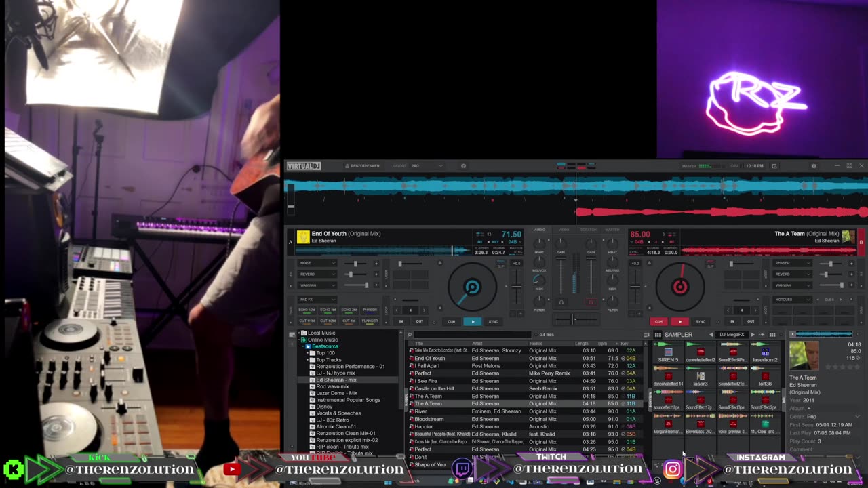Viewport: 868px width, 488px height.
Task: Sync deck B using its SYNC button
Action: 701,321
